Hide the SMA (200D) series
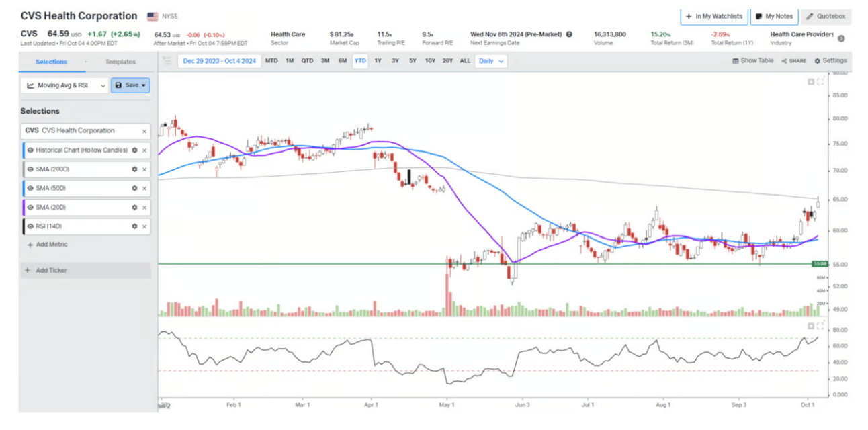Image resolution: width=868 pixels, height=430 pixels. coord(30,169)
